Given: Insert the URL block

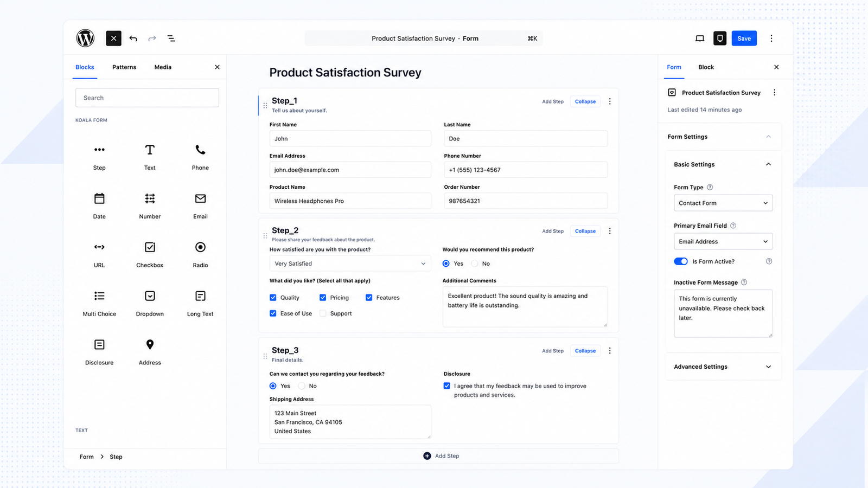Looking at the screenshot, I should point(99,254).
